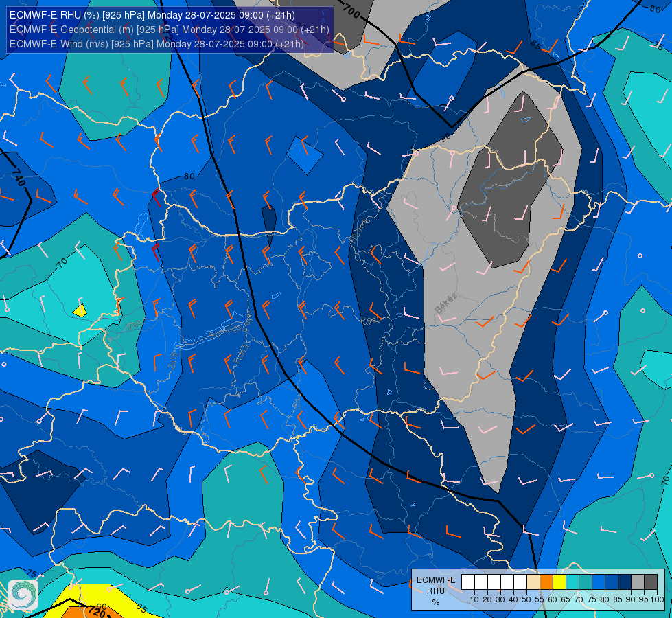Click the % unit in the legend

pyautogui.click(x=436, y=602)
